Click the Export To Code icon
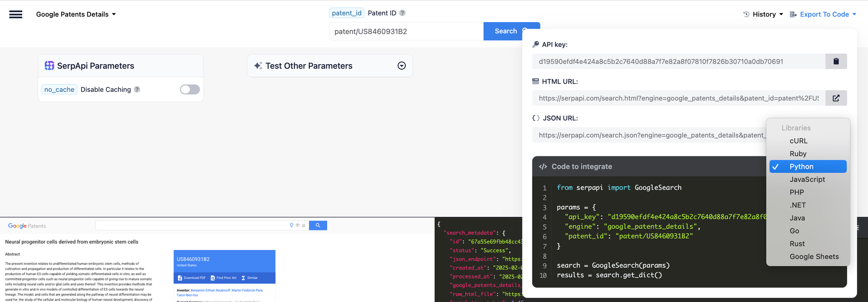Viewport: 868px width, 302px height. (793, 14)
